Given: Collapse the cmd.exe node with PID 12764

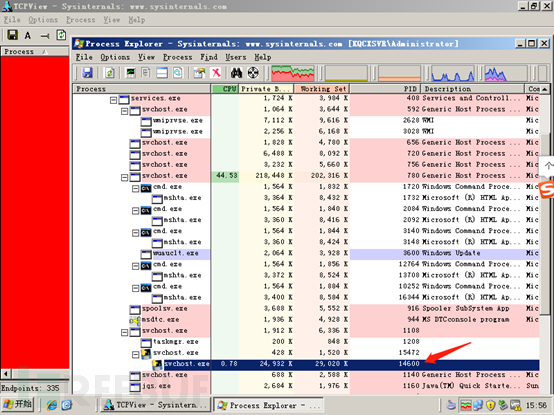Looking at the screenshot, I should pyautogui.click(x=135, y=266).
